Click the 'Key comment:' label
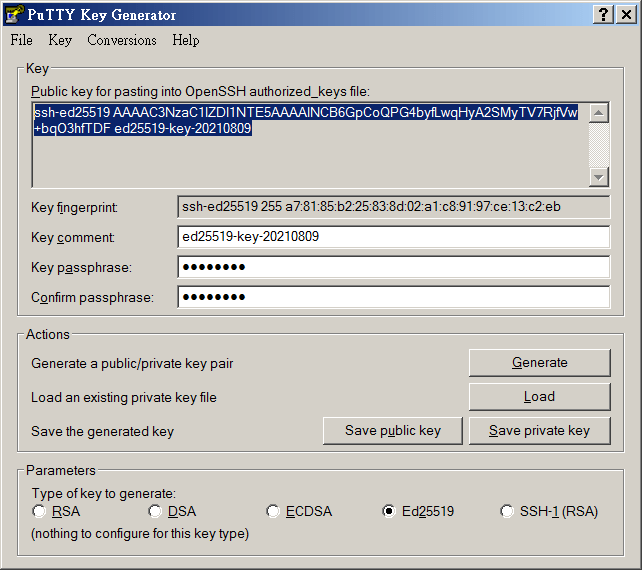The height and width of the screenshot is (570, 642). tap(73, 238)
